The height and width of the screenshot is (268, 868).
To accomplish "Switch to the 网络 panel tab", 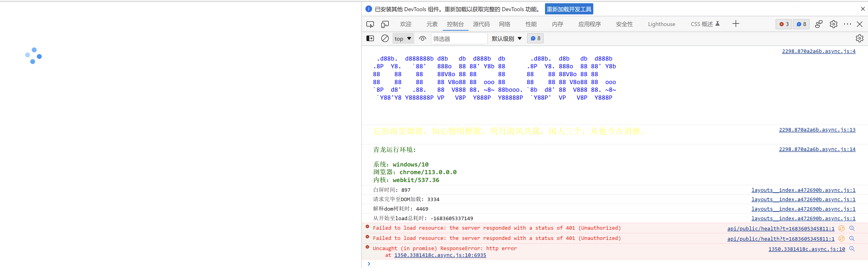I will [x=504, y=24].
